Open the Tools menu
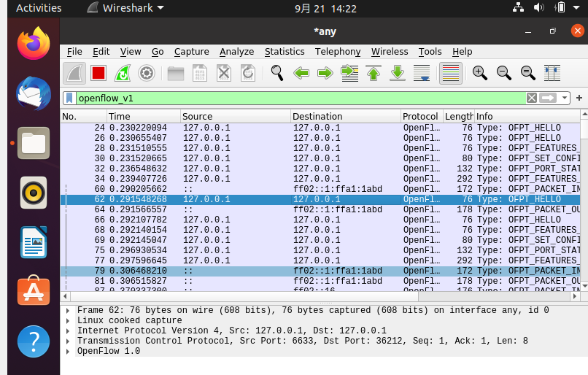This screenshot has width=588, height=375. (430, 52)
